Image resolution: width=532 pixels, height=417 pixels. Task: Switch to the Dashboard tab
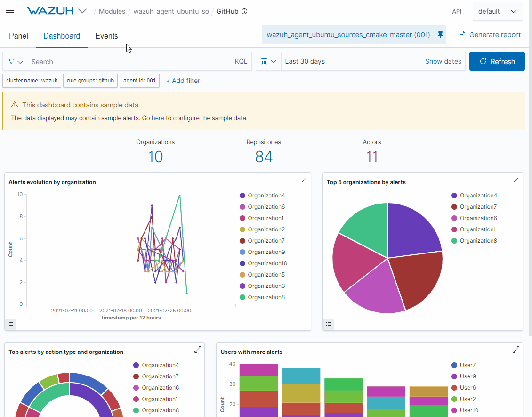pyautogui.click(x=62, y=36)
